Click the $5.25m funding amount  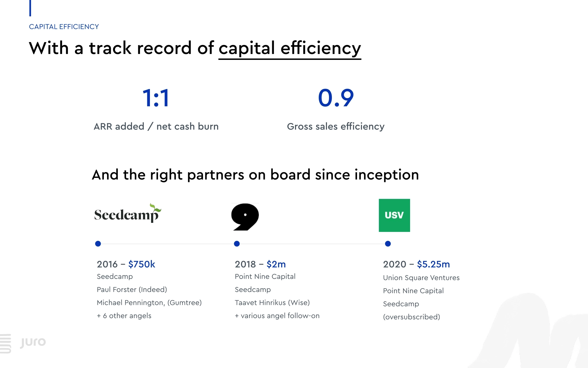433,264
